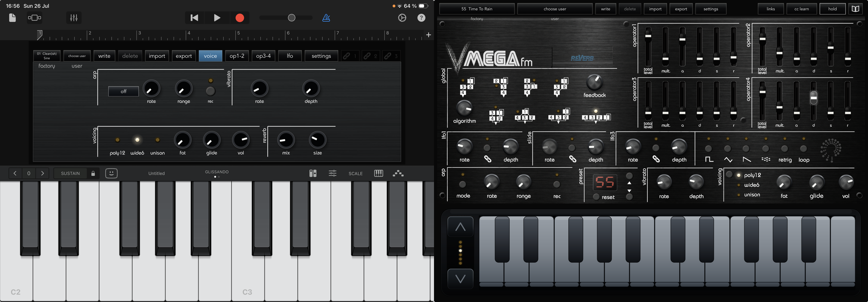The width and height of the screenshot is (868, 302).
Task: Toggle the lfo1 chain link icon
Action: click(x=487, y=159)
